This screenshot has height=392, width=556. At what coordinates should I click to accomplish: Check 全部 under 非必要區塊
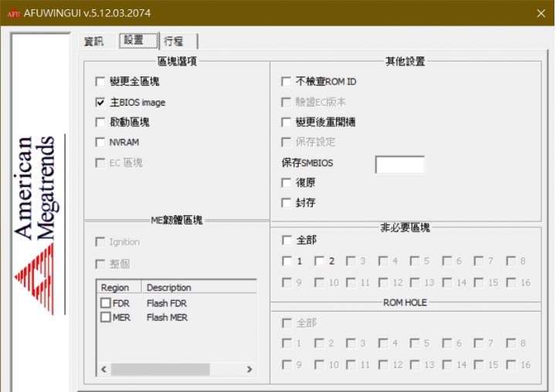point(286,240)
